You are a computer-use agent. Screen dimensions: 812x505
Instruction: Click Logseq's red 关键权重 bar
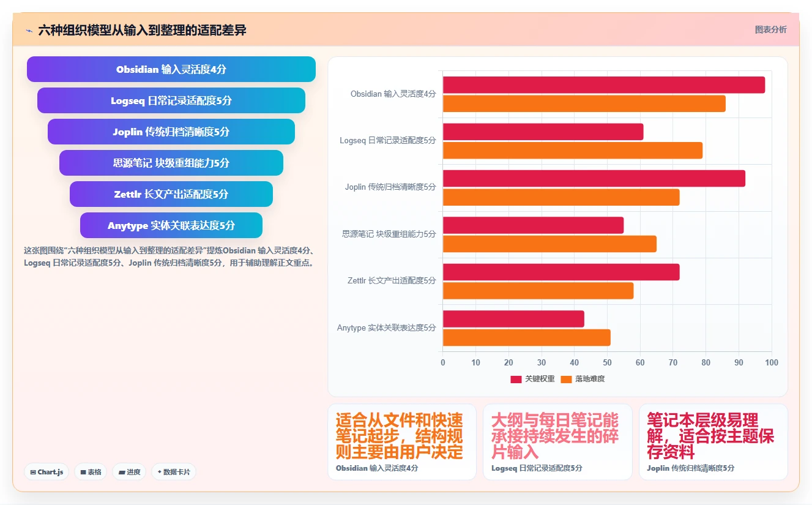(x=543, y=132)
